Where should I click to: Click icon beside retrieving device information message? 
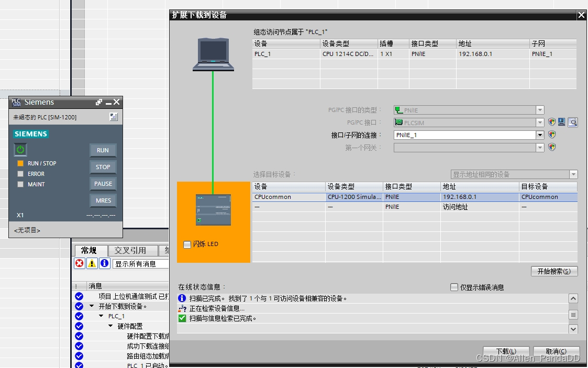click(182, 308)
